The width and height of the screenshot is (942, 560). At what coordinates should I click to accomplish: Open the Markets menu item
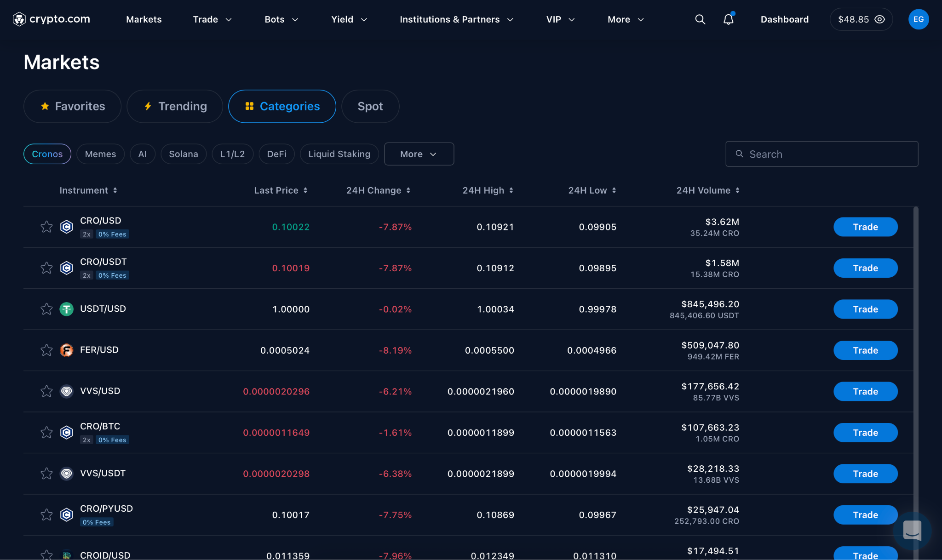tap(144, 19)
